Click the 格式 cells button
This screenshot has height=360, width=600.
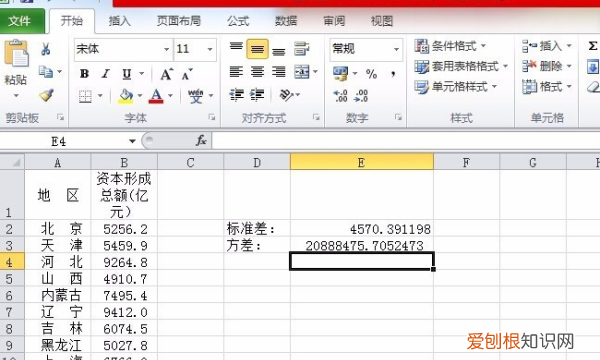click(x=547, y=87)
